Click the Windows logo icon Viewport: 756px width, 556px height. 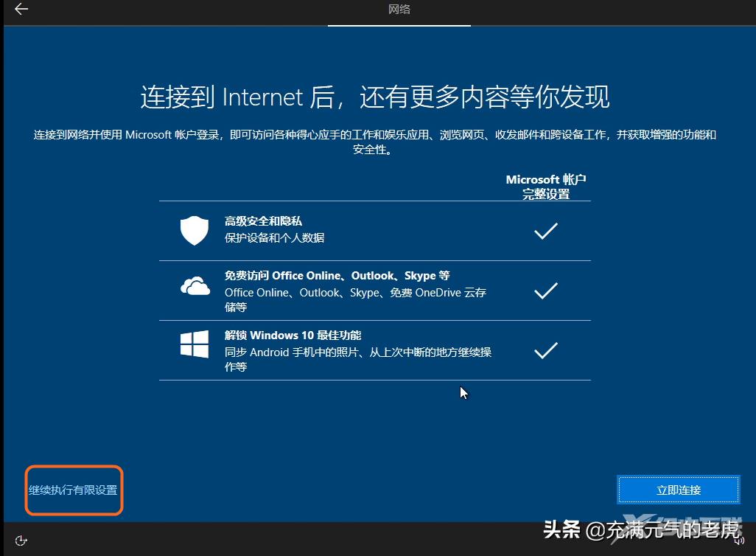(195, 344)
